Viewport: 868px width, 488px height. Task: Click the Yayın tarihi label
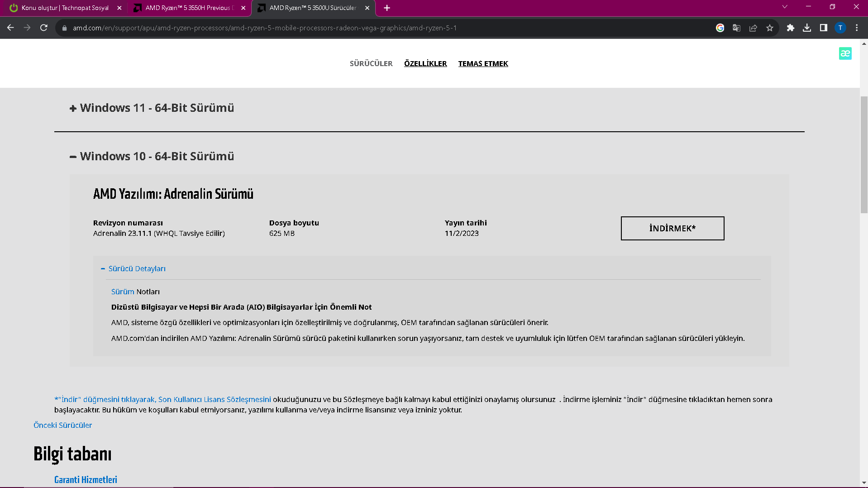466,223
